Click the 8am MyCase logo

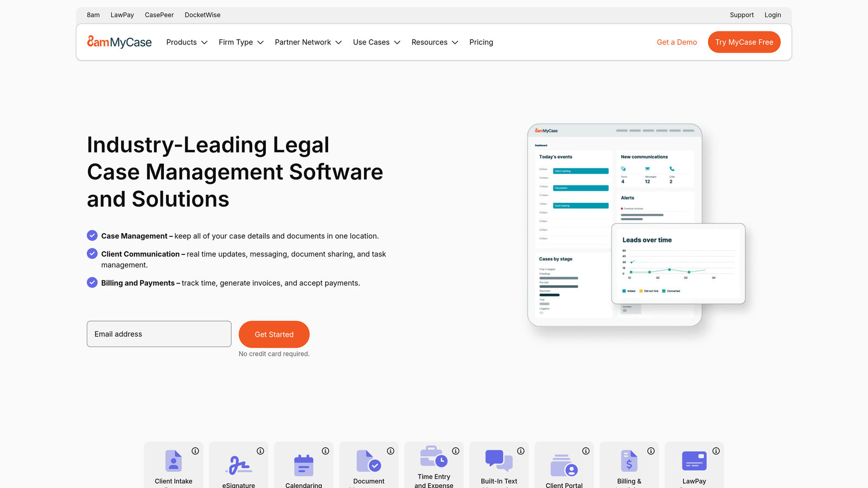tap(119, 42)
